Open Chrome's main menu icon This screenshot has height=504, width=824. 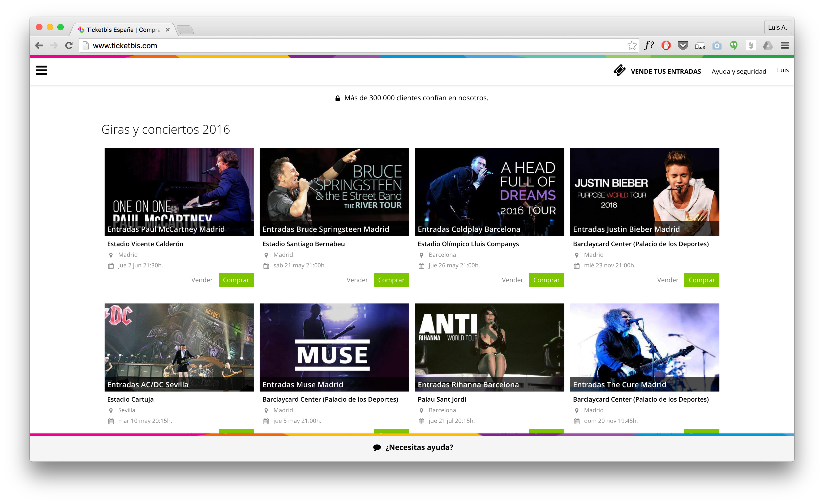point(785,45)
